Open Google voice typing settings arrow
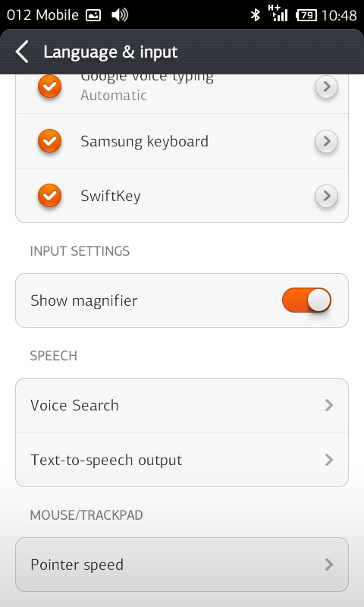Image resolution: width=364 pixels, height=607 pixels. (327, 86)
